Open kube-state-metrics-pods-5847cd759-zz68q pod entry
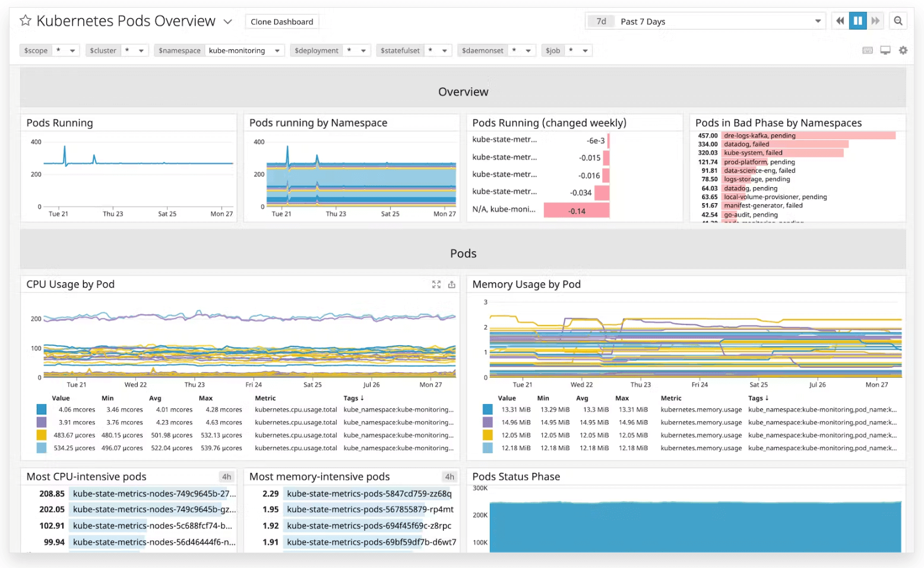This screenshot has width=924, height=568. click(369, 494)
